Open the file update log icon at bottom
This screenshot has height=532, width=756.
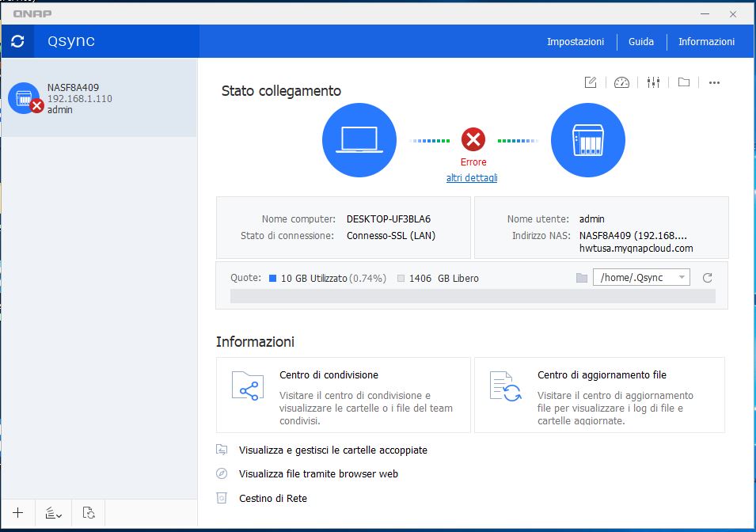point(89,513)
